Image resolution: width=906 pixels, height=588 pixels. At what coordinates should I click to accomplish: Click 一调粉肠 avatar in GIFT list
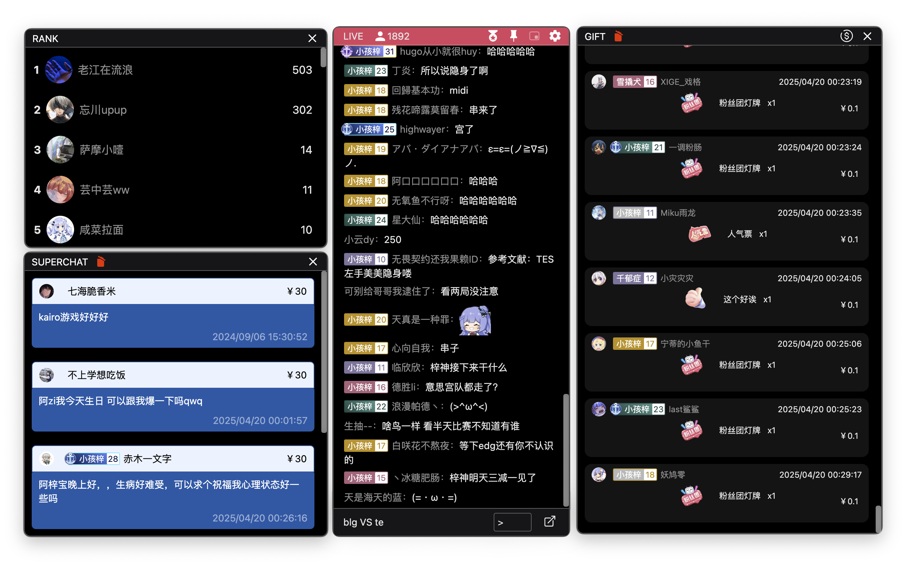click(599, 147)
